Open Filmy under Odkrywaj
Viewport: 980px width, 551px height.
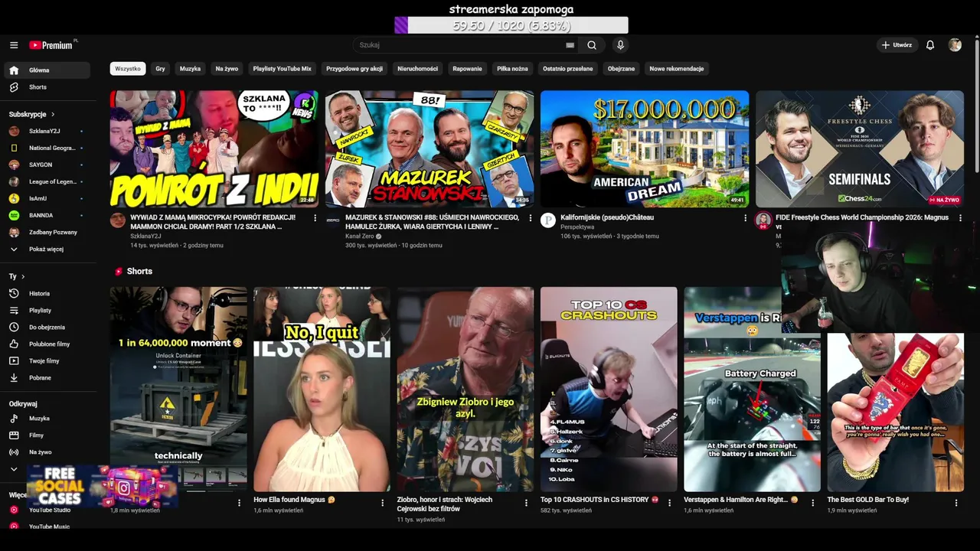[x=47, y=435]
